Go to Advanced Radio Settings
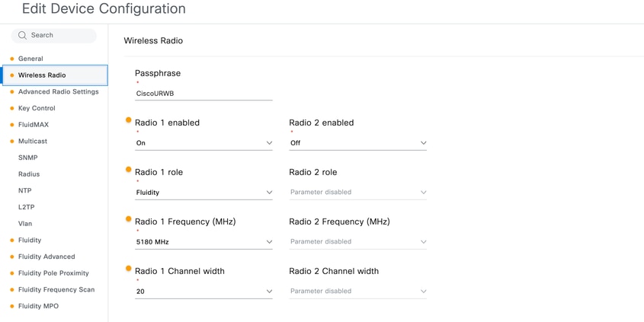 tap(59, 92)
